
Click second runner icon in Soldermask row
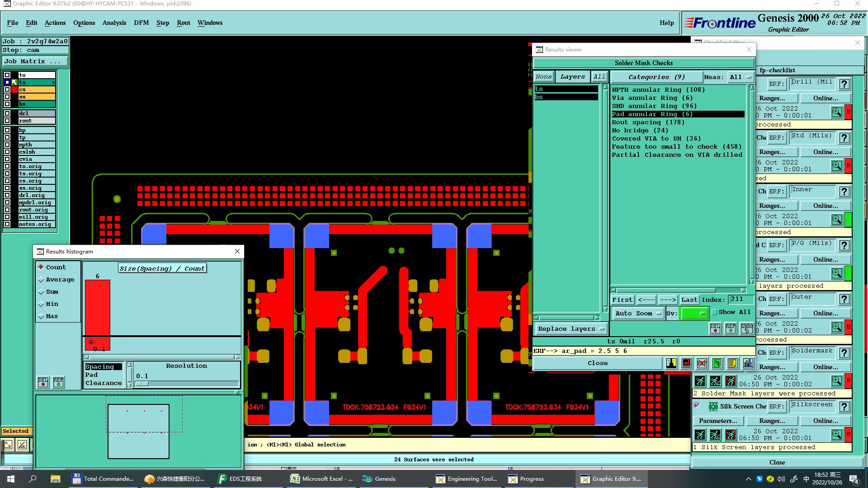tap(715, 381)
